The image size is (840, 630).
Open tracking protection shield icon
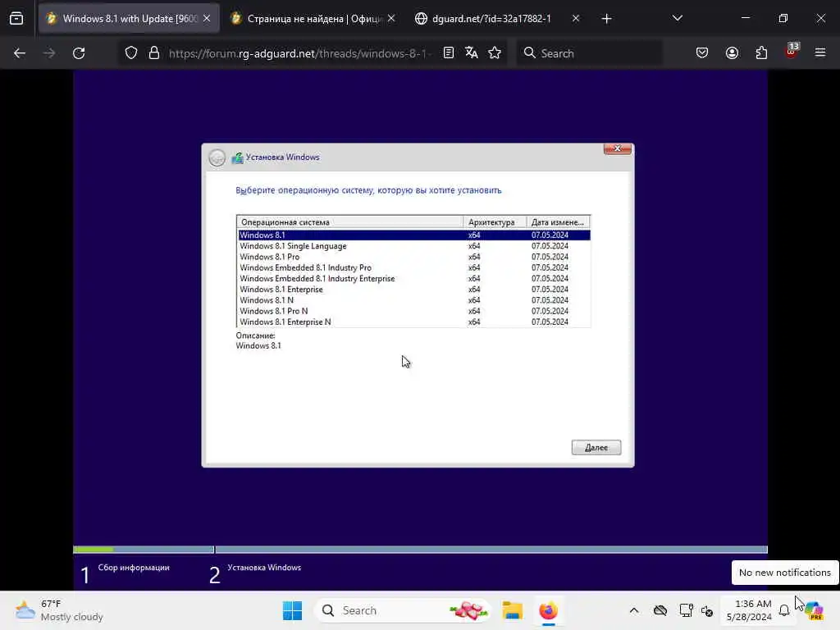(131, 53)
